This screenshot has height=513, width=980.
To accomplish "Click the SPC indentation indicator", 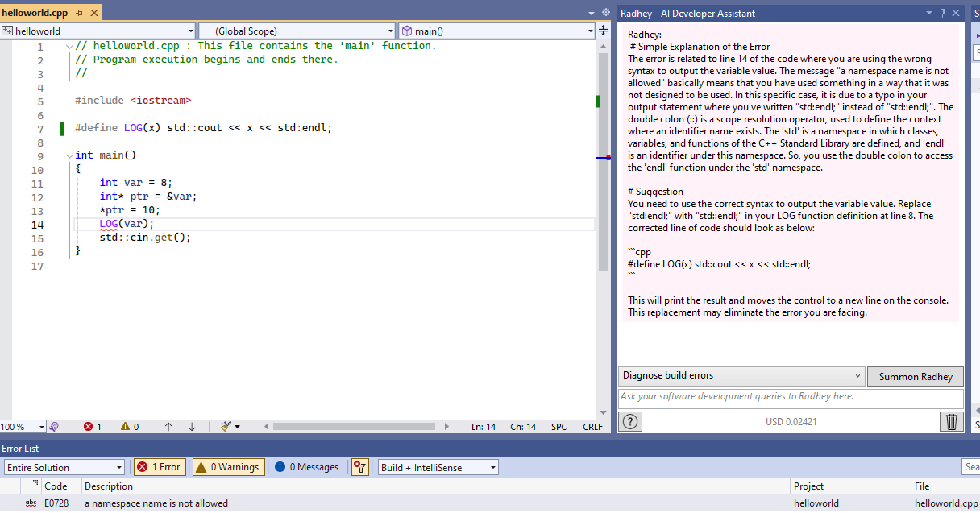I will tap(559, 427).
